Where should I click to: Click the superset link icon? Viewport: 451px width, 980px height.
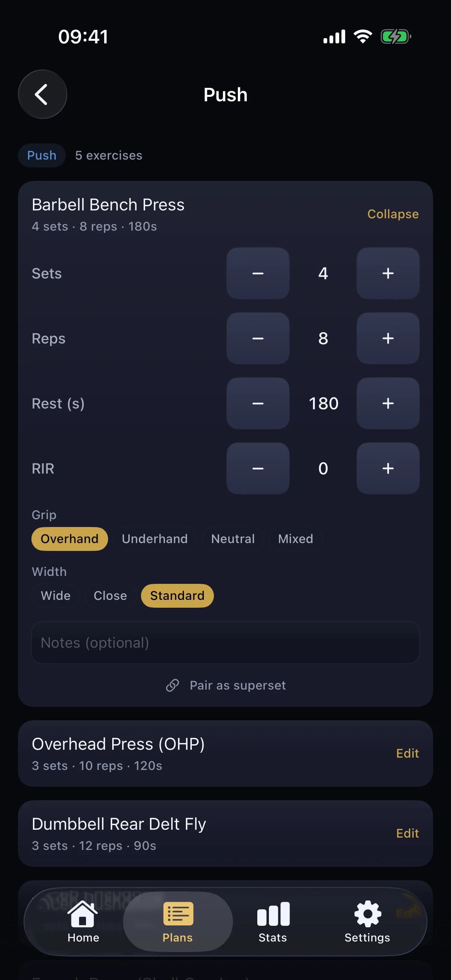(172, 685)
